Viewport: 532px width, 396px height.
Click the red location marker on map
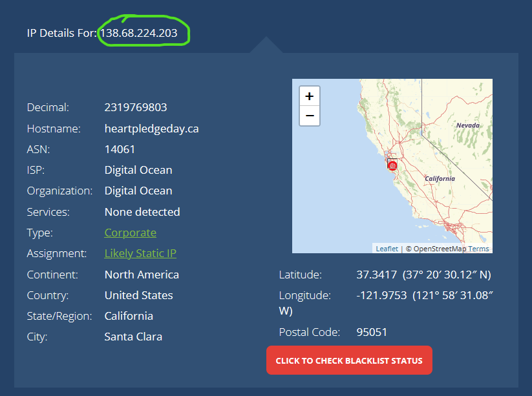point(392,165)
